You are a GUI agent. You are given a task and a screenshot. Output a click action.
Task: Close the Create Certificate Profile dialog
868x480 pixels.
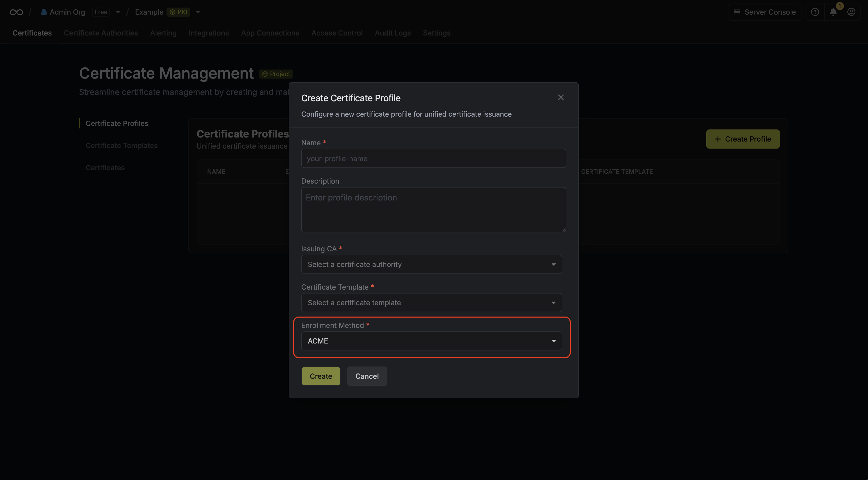[561, 97]
